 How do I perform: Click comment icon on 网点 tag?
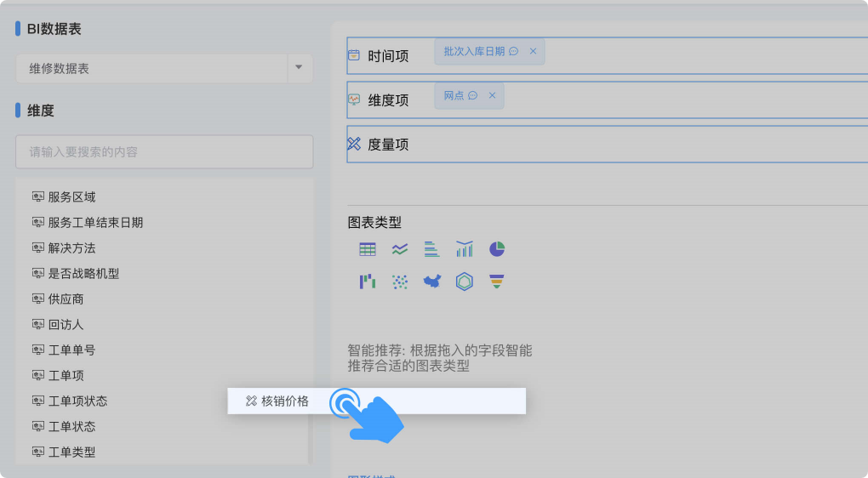point(473,95)
